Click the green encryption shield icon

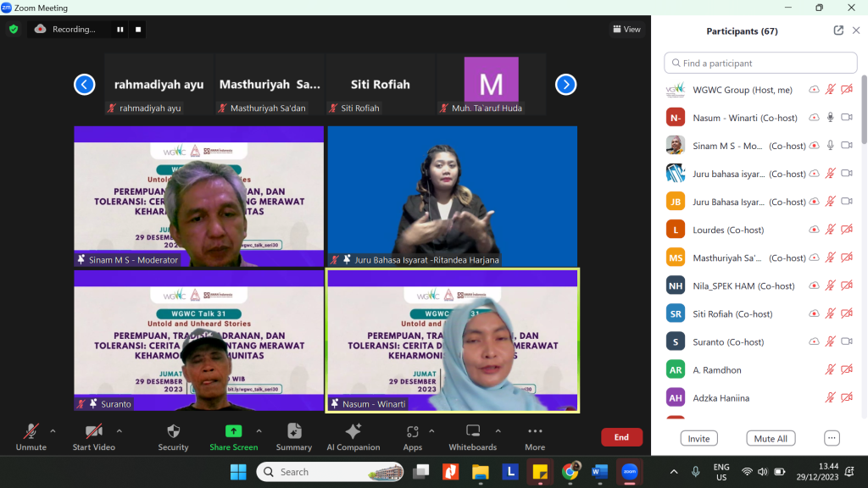14,30
